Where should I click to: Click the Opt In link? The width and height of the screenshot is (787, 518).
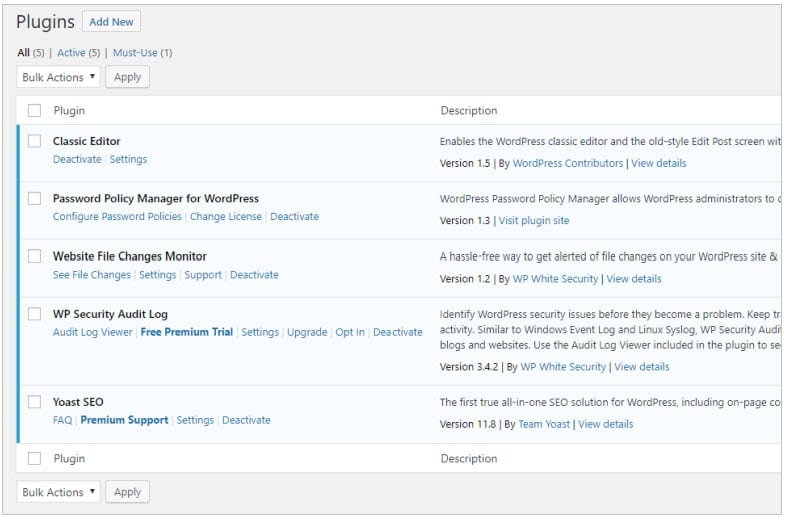pyautogui.click(x=350, y=332)
